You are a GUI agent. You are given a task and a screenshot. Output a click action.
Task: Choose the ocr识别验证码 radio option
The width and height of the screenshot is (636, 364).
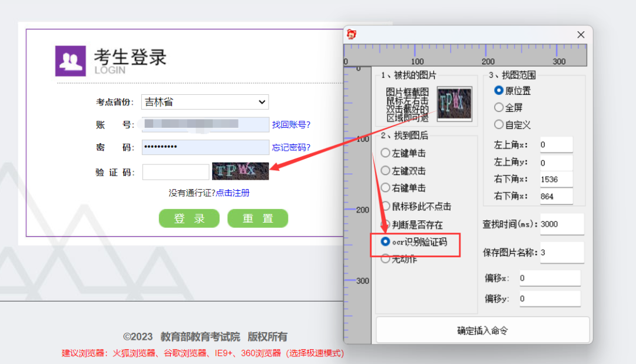pos(386,241)
